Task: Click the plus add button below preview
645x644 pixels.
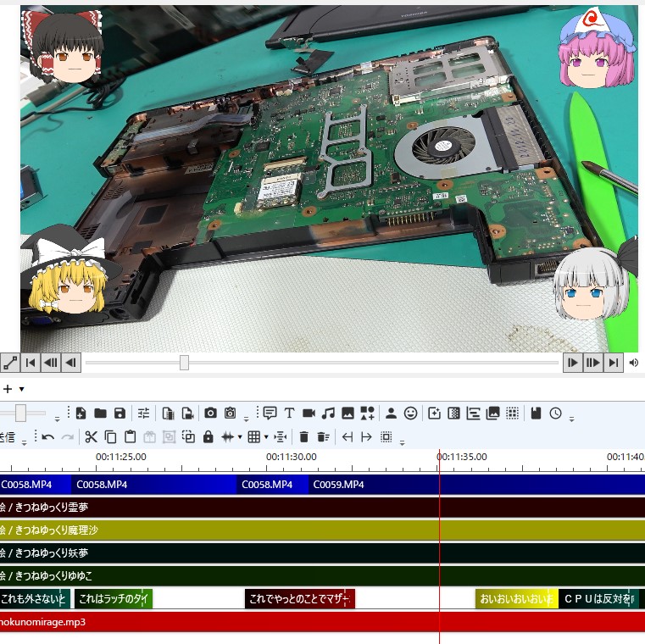Action: pos(8,388)
